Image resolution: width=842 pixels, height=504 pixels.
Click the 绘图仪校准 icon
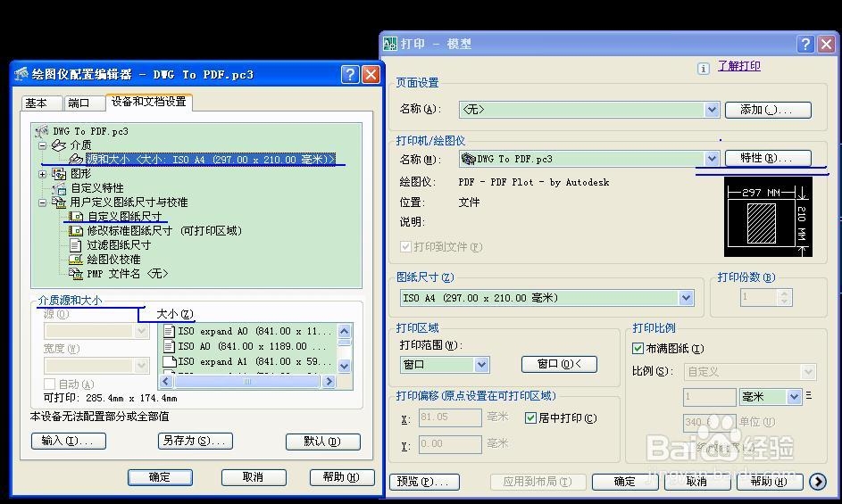pyautogui.click(x=76, y=260)
